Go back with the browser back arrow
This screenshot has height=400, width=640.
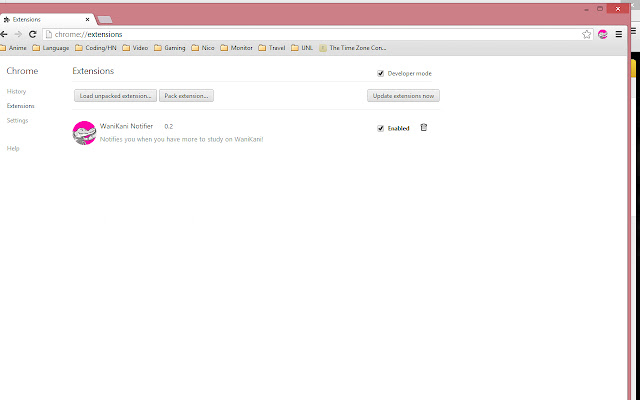click(4, 34)
